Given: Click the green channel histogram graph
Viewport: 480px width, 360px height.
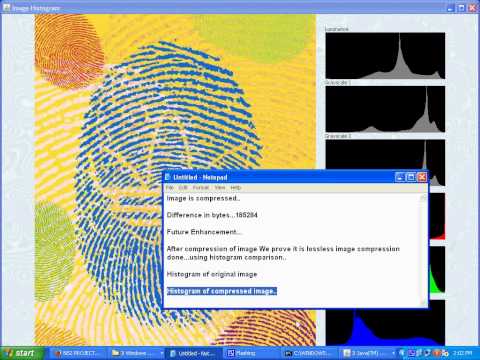Looking at the screenshot, I should [x=437, y=269].
